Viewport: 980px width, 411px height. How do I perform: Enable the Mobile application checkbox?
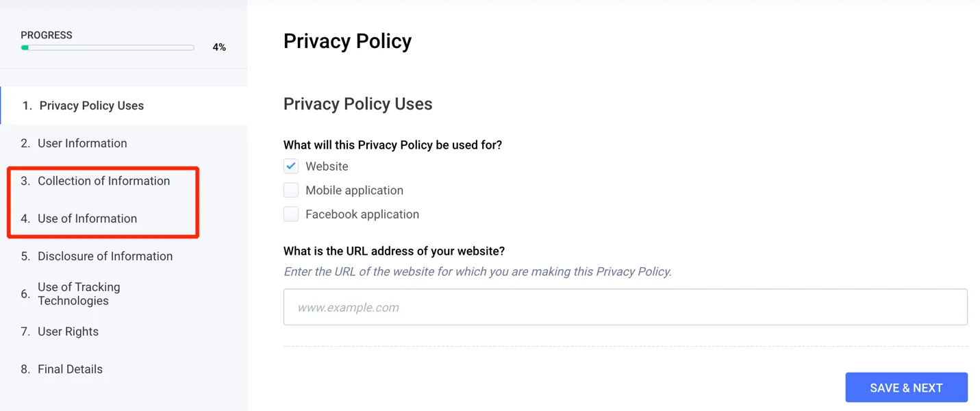pyautogui.click(x=291, y=190)
